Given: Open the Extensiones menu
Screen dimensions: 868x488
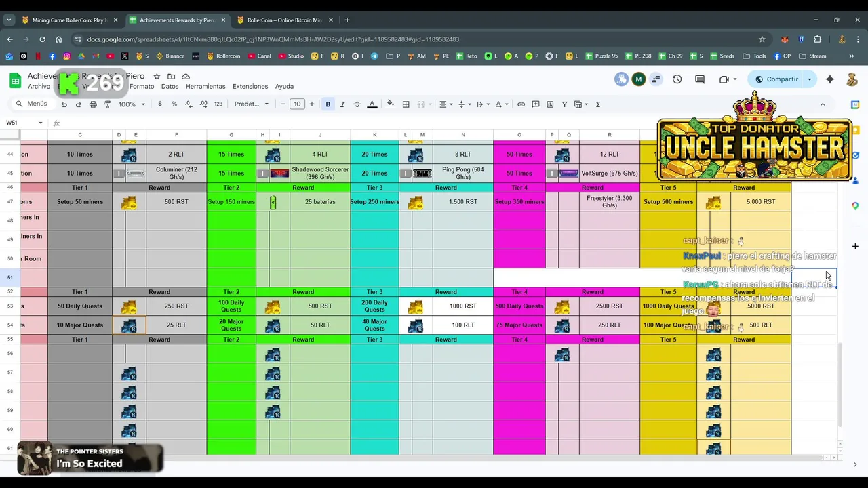Looking at the screenshot, I should [x=250, y=87].
